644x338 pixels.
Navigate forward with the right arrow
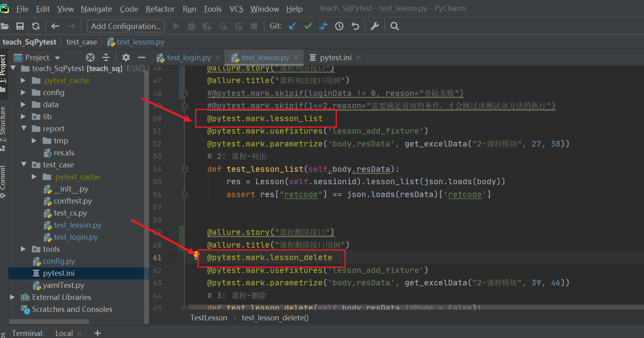pyautogui.click(x=71, y=26)
